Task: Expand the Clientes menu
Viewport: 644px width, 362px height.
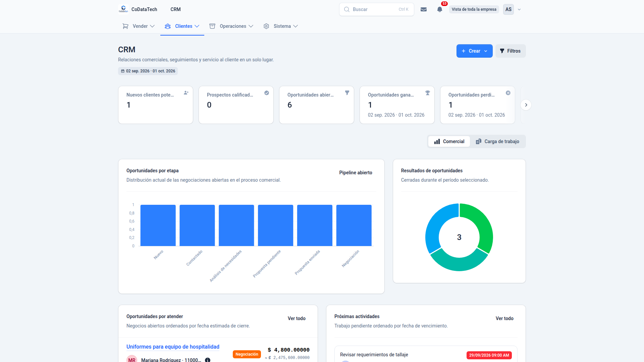Action: pos(182,26)
